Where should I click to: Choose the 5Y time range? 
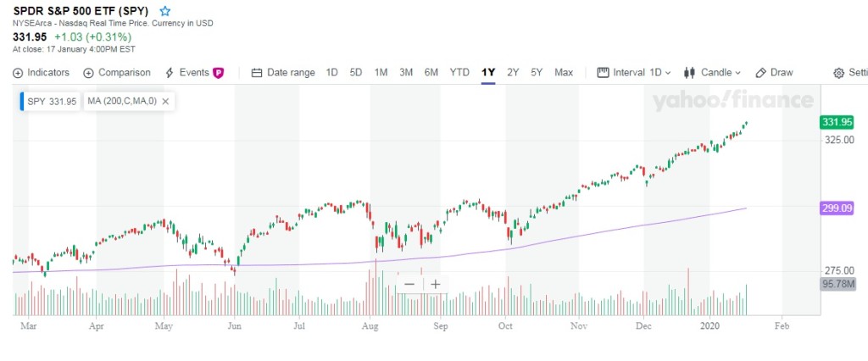[x=537, y=73]
